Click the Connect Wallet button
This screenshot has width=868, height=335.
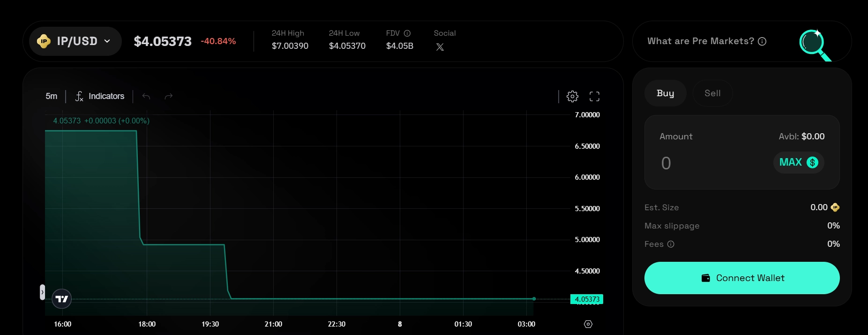(x=742, y=278)
